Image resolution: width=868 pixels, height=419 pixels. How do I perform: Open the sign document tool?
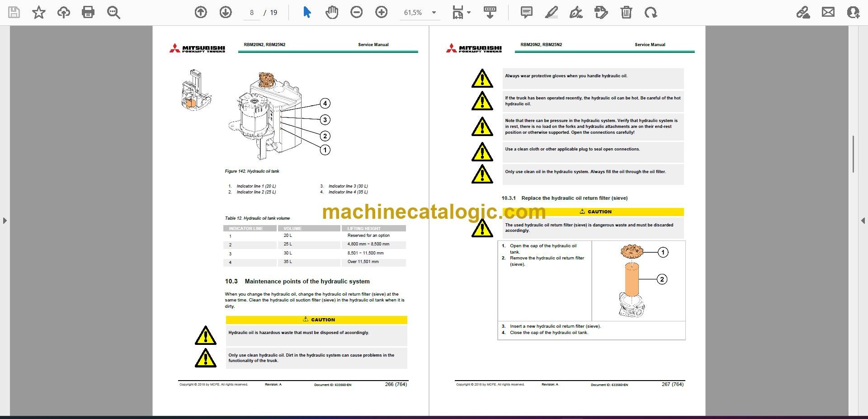576,12
